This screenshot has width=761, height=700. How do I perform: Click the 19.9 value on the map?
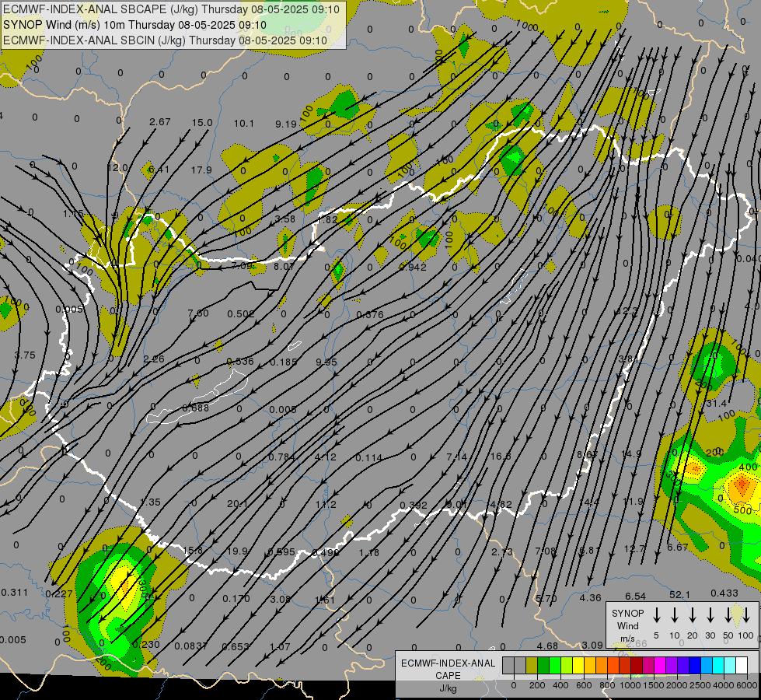tap(237, 551)
